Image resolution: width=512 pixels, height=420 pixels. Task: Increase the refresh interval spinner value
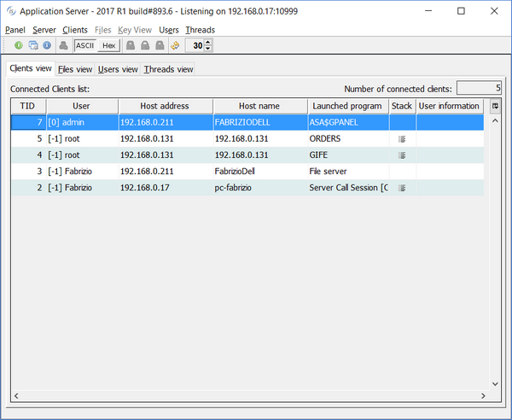pos(208,42)
